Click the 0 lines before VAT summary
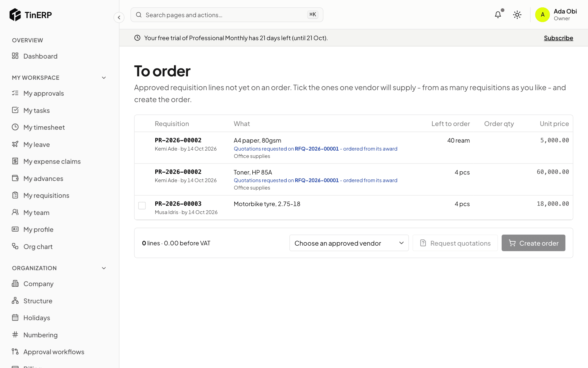The image size is (588, 368). coord(176,243)
